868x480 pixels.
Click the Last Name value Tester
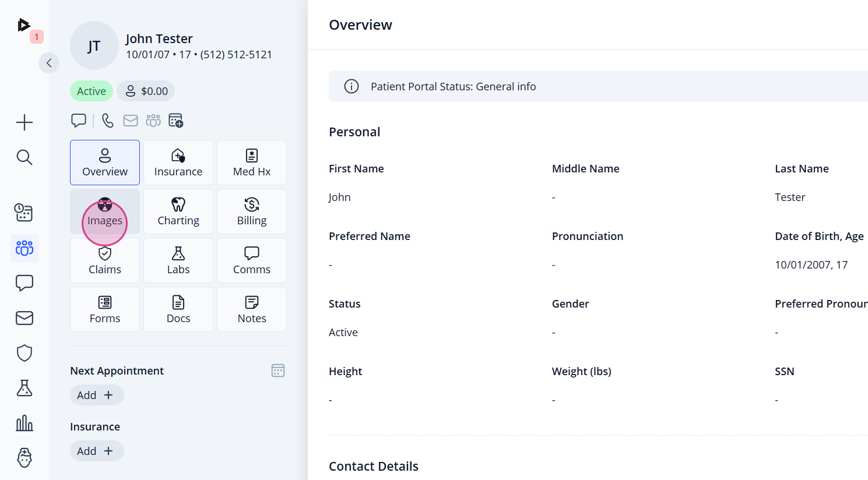[790, 197]
